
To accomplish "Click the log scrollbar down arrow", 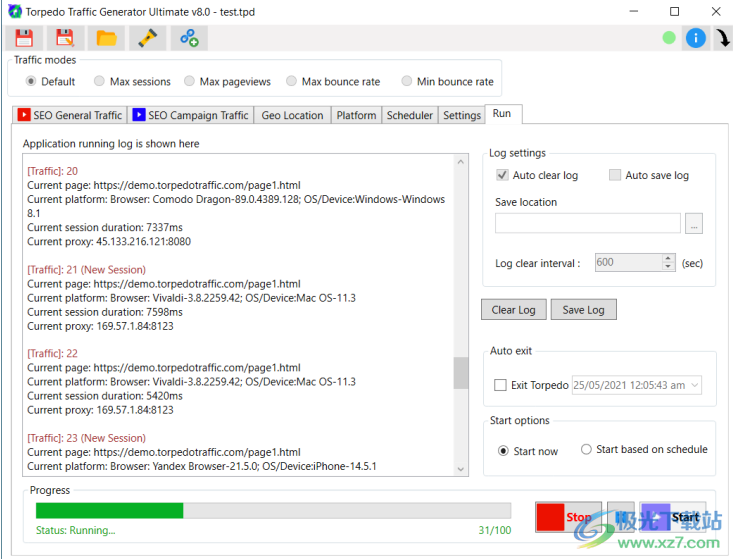I will tap(461, 469).
